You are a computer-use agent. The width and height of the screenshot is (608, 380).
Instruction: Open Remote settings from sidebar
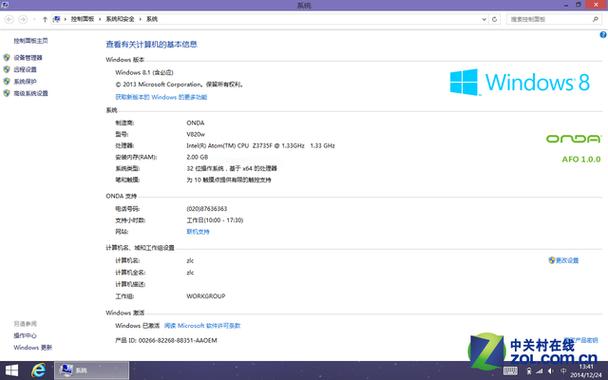[25, 69]
